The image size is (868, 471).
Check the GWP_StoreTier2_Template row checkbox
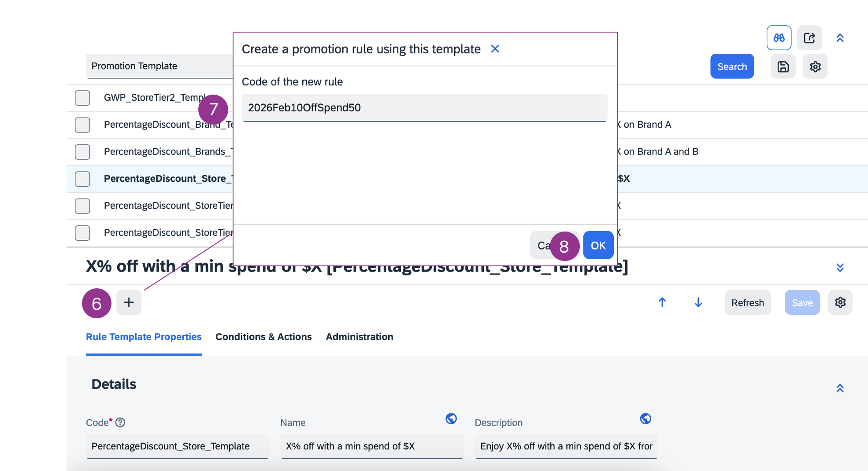coord(82,98)
